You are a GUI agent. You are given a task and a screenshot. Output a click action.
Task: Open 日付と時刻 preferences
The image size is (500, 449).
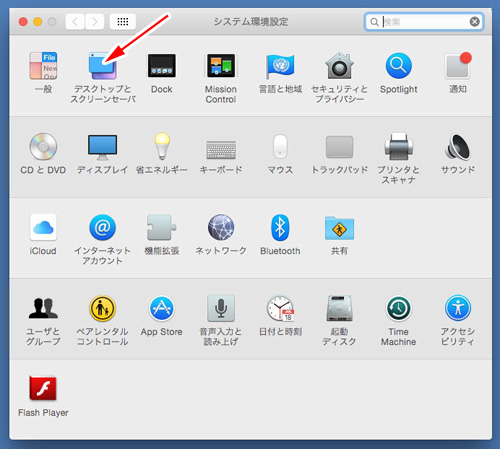click(x=280, y=308)
